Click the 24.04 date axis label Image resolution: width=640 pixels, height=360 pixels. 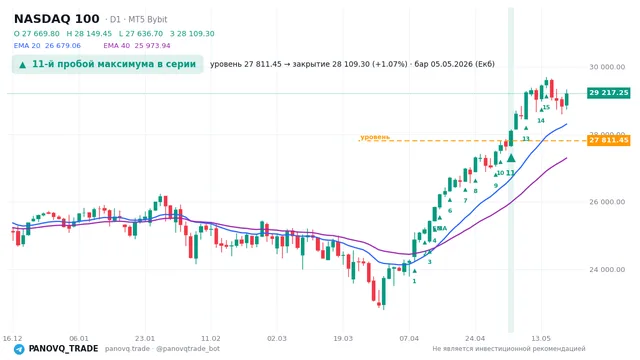pos(475,338)
